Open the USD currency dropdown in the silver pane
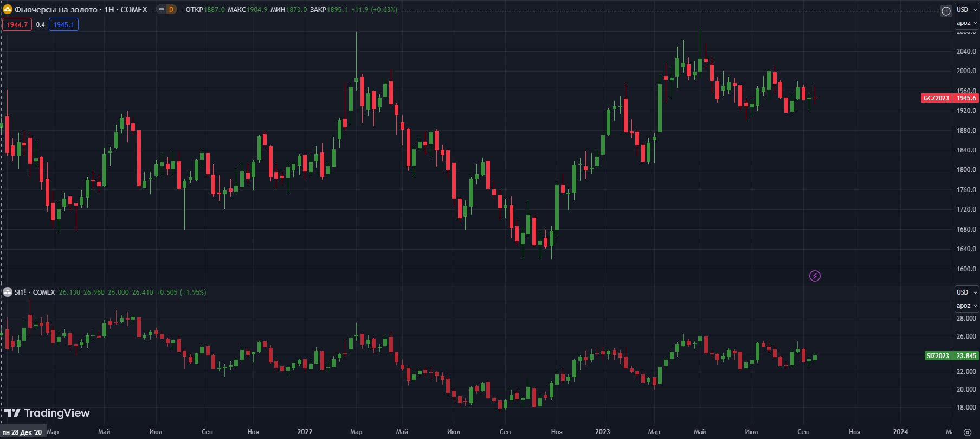Image resolution: width=980 pixels, height=439 pixels. pos(966,292)
